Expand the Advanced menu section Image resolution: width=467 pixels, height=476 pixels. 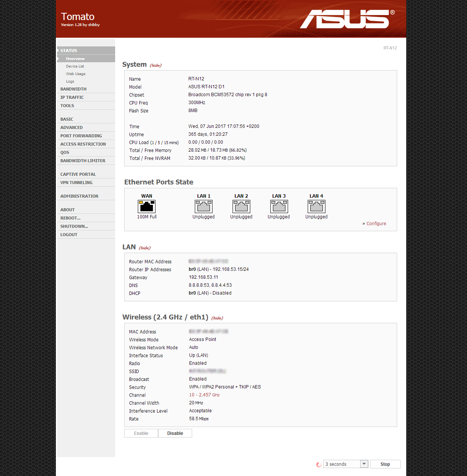71,127
